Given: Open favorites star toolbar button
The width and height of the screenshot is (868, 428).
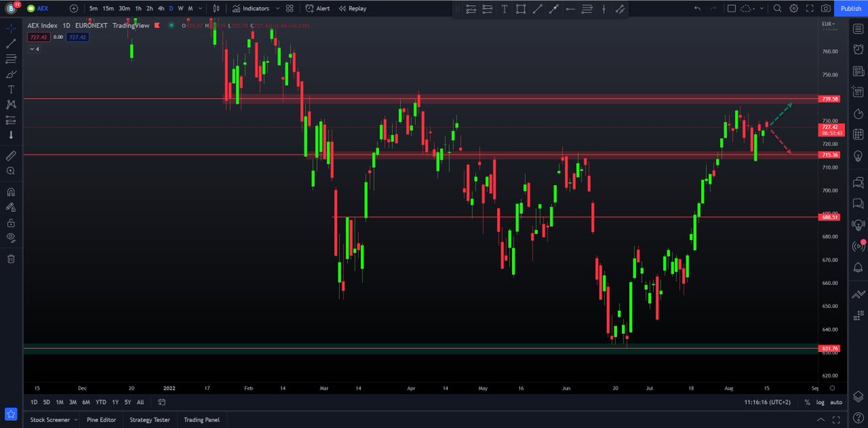Looking at the screenshot, I should pos(11,414).
